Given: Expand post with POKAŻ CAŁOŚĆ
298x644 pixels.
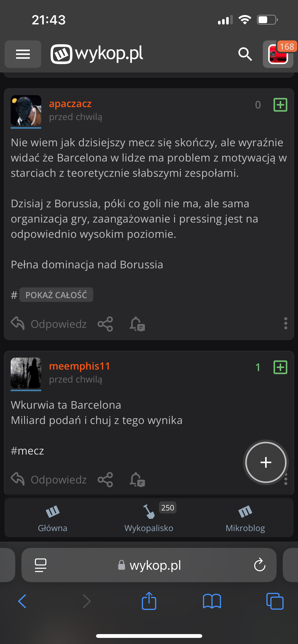Looking at the screenshot, I should 56,295.
